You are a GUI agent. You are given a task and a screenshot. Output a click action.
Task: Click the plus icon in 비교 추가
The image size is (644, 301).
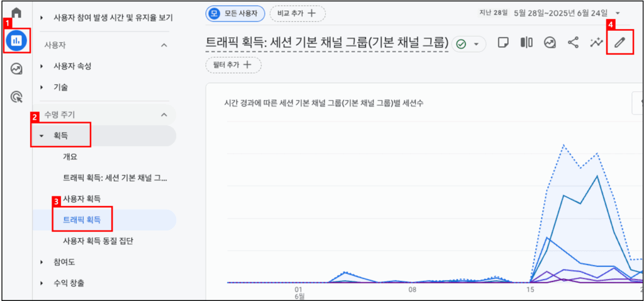[x=312, y=13]
